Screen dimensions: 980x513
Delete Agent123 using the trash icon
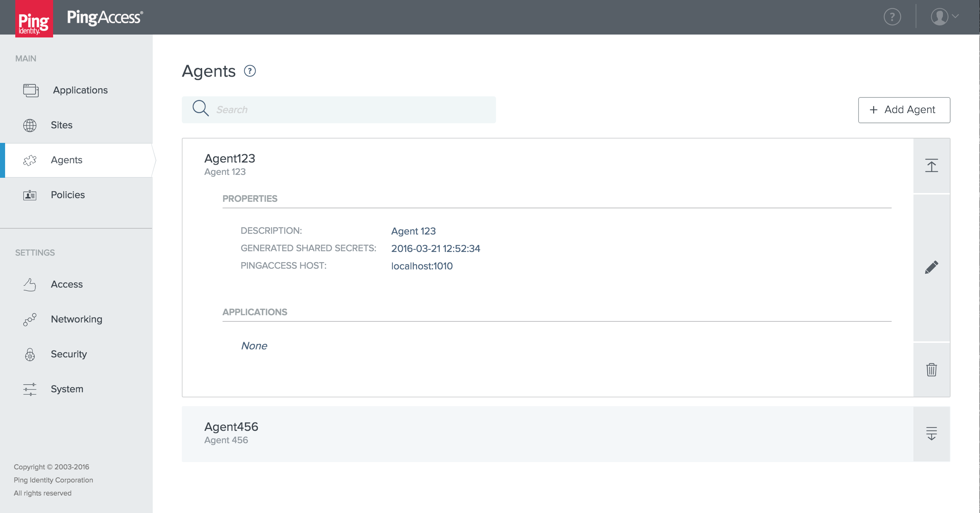931,369
